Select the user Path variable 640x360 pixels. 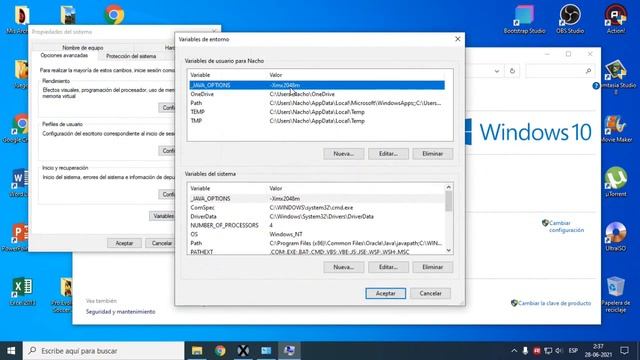click(x=317, y=103)
